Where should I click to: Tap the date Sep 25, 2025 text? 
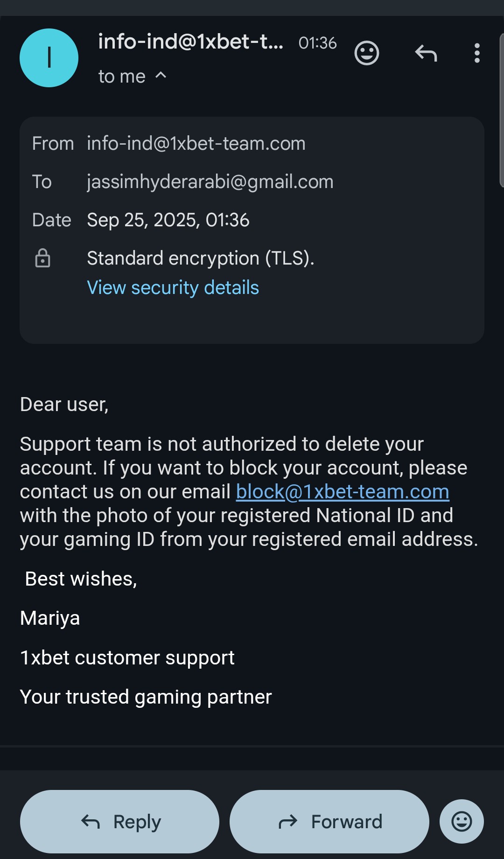click(168, 220)
